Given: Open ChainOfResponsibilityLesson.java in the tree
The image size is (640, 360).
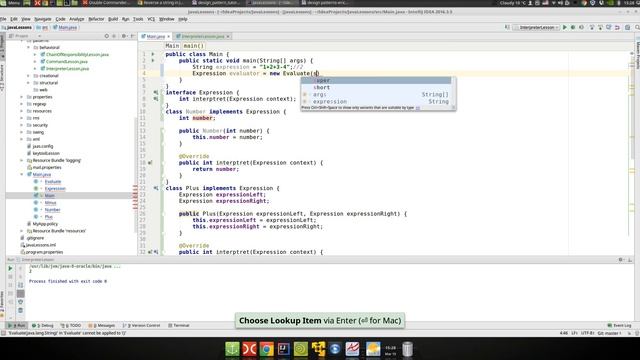Looking at the screenshot, I should [x=77, y=54].
